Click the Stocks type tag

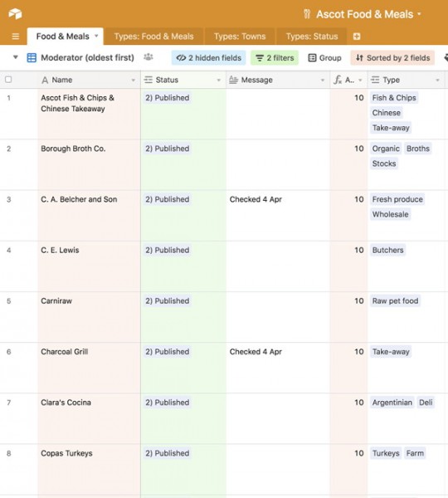click(384, 164)
